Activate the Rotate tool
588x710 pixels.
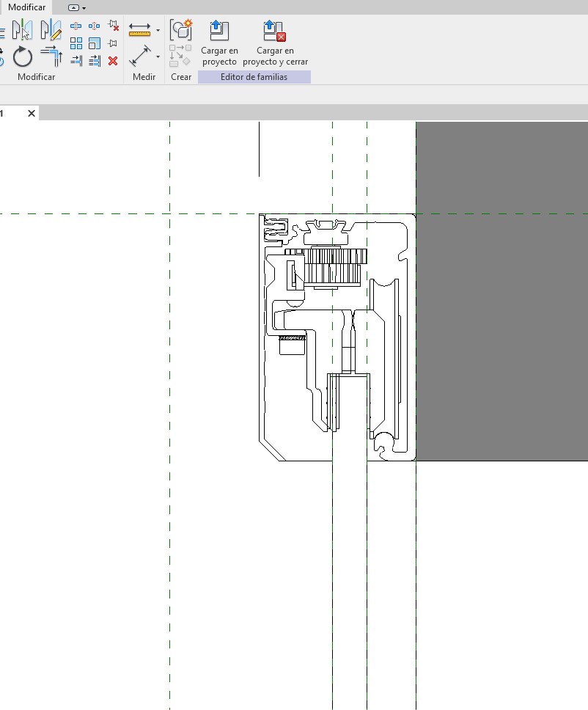23,56
